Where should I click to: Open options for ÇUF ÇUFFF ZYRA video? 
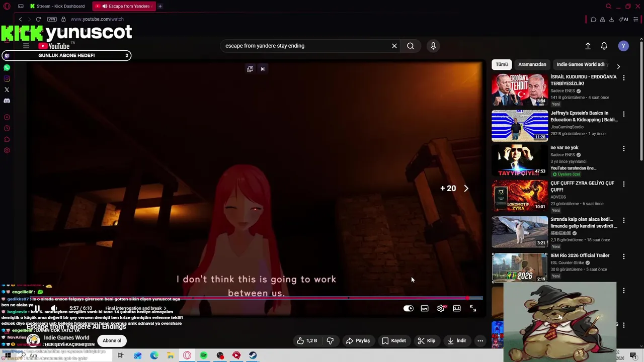(x=624, y=184)
